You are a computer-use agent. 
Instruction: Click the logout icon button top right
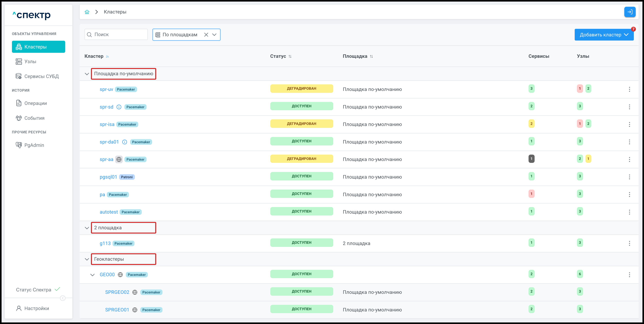[629, 12]
